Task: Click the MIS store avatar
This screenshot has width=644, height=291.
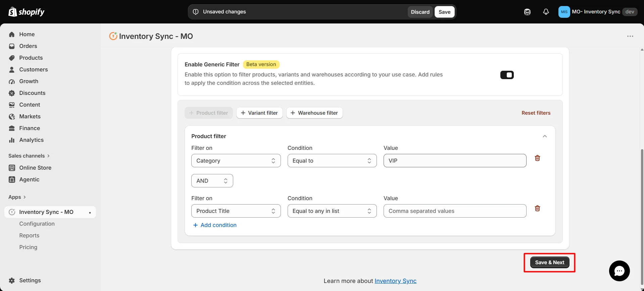Action: 564,12
